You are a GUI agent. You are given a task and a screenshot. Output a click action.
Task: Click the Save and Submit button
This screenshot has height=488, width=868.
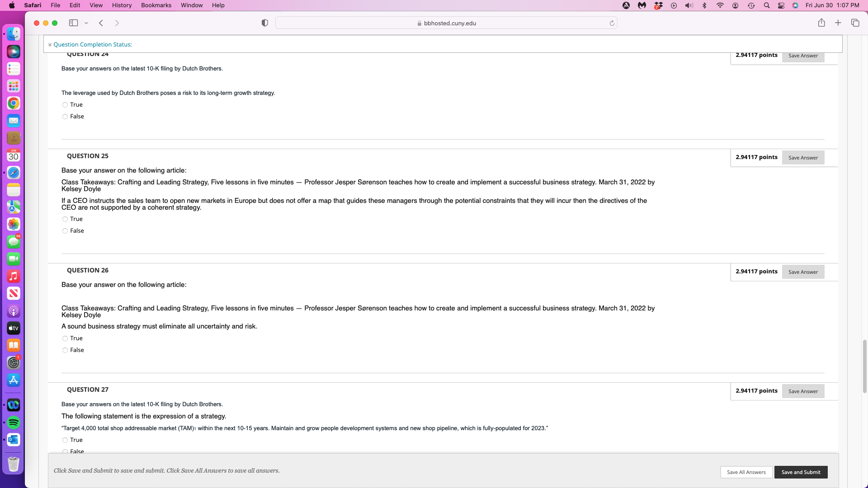pyautogui.click(x=801, y=472)
